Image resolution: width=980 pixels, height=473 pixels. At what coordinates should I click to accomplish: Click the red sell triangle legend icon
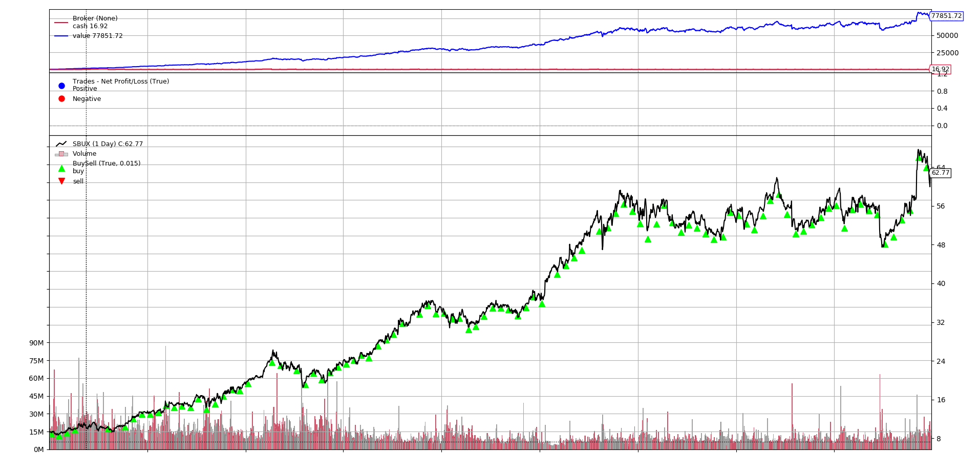(x=61, y=181)
